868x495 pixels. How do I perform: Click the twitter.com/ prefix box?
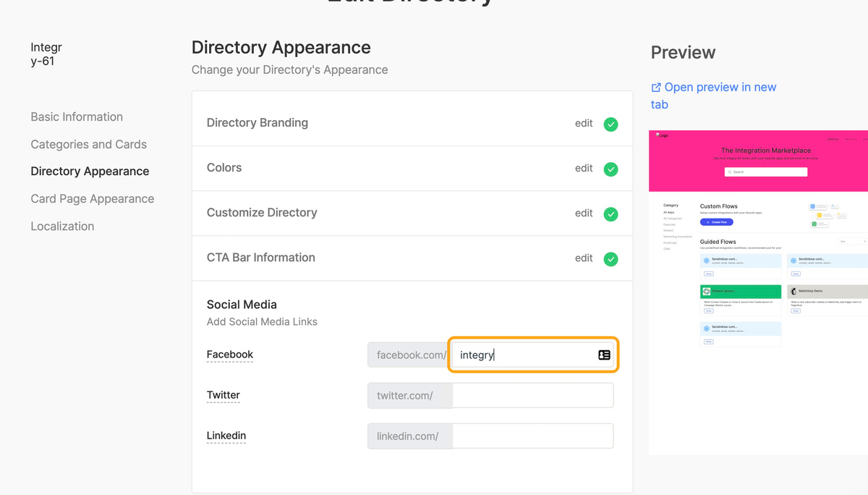410,395
